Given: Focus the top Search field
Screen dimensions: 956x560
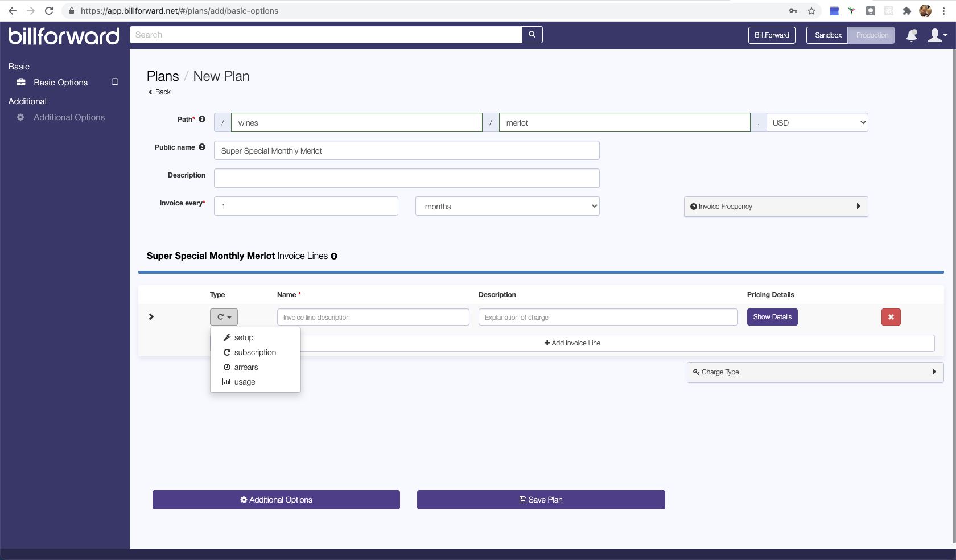Looking at the screenshot, I should click(325, 35).
